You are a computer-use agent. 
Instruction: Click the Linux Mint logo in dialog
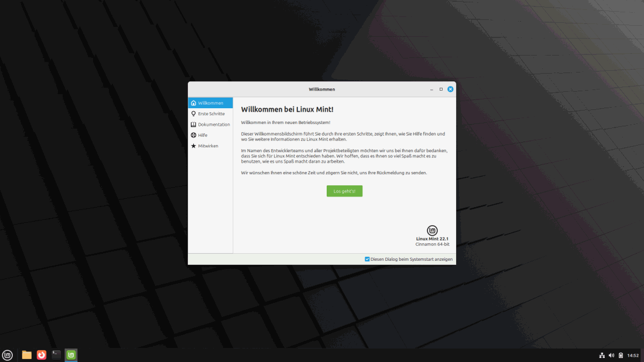click(x=432, y=230)
